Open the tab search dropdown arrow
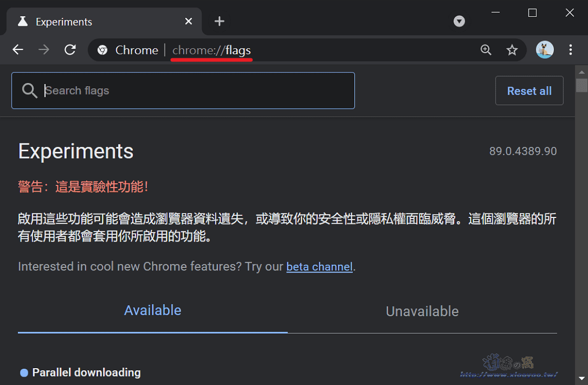This screenshot has width=588, height=385. pyautogui.click(x=459, y=22)
